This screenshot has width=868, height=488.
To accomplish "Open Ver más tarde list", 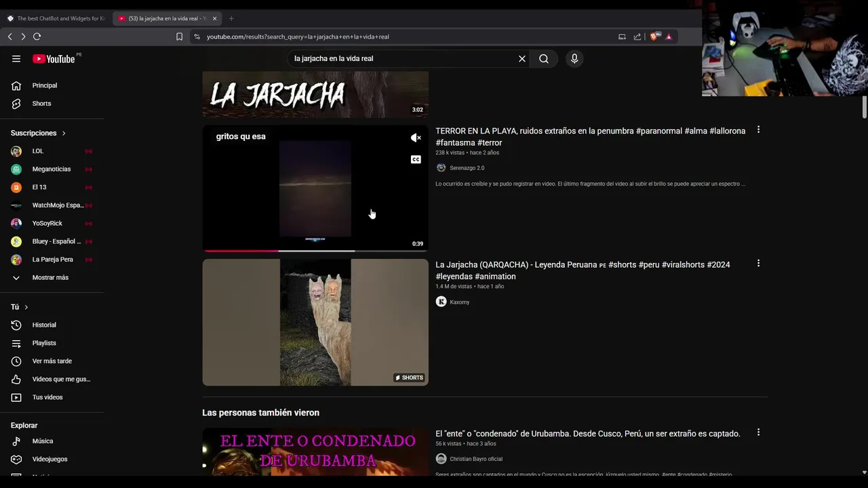I will (52, 361).
